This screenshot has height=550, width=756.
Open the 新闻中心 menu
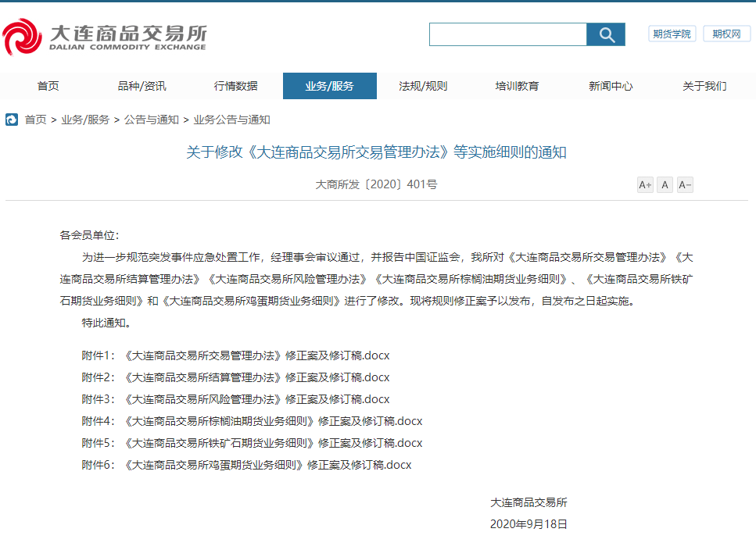611,86
